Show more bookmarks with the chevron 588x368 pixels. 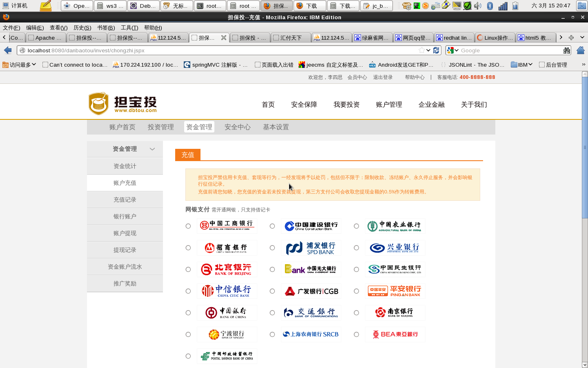[584, 65]
